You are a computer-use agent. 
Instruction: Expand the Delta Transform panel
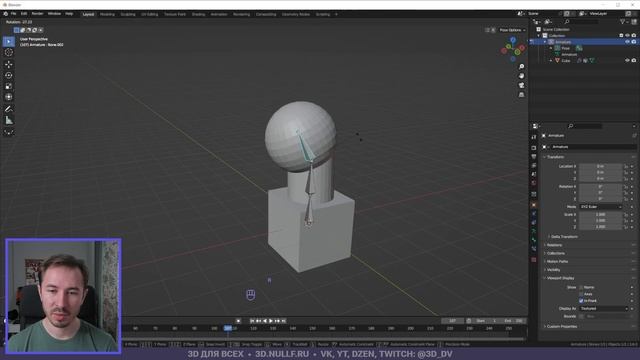pyautogui.click(x=564, y=237)
